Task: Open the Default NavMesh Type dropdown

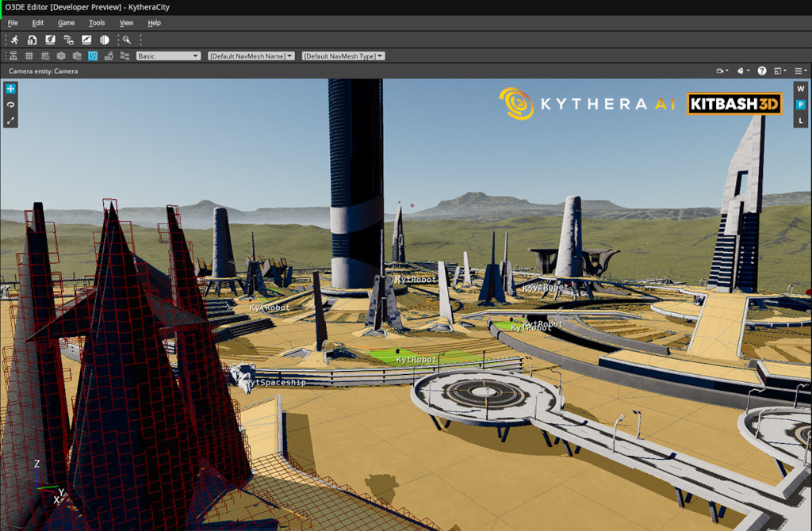Action: point(343,55)
